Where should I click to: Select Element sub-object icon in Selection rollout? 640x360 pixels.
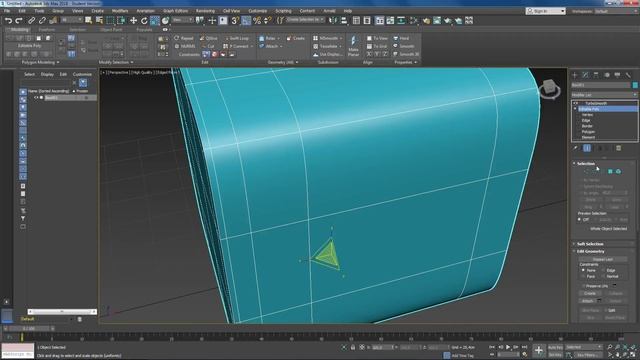(x=618, y=171)
